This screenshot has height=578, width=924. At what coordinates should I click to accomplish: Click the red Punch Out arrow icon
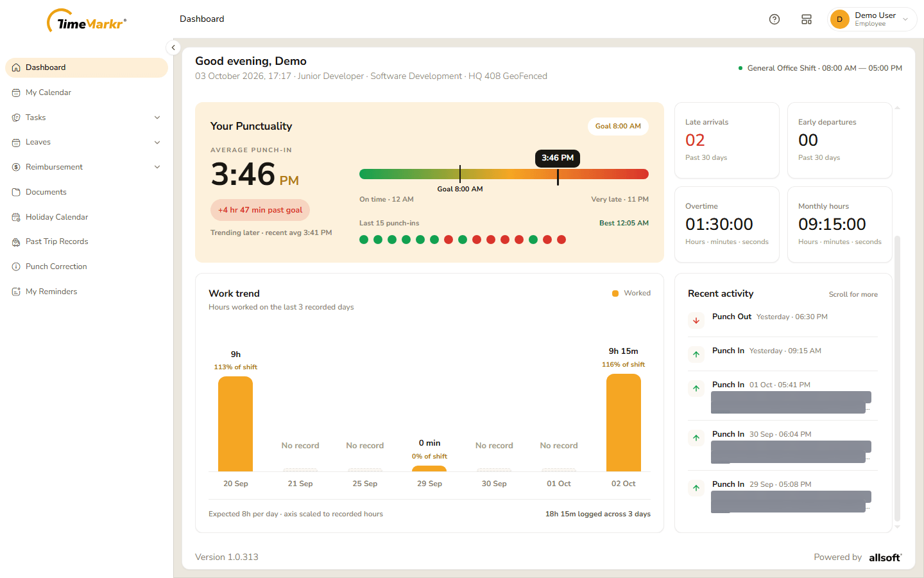[696, 320]
